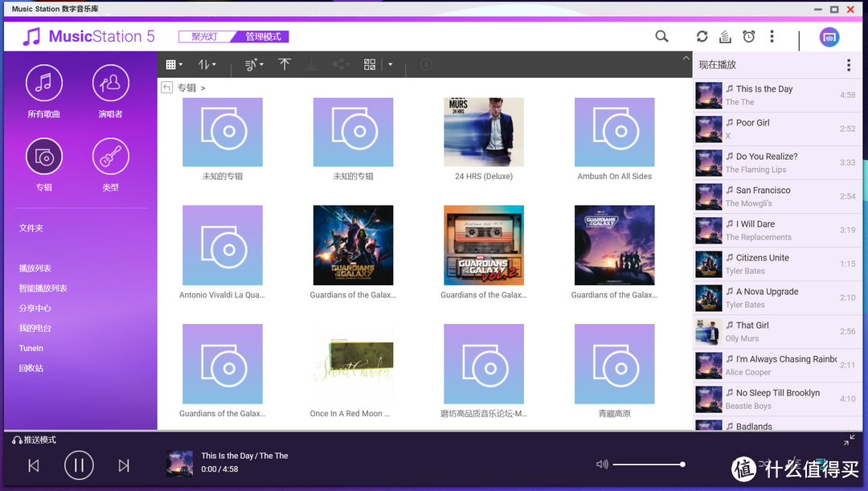Open the 文件夹 (Folder) sidebar item
The width and height of the screenshot is (868, 491).
[x=31, y=228]
